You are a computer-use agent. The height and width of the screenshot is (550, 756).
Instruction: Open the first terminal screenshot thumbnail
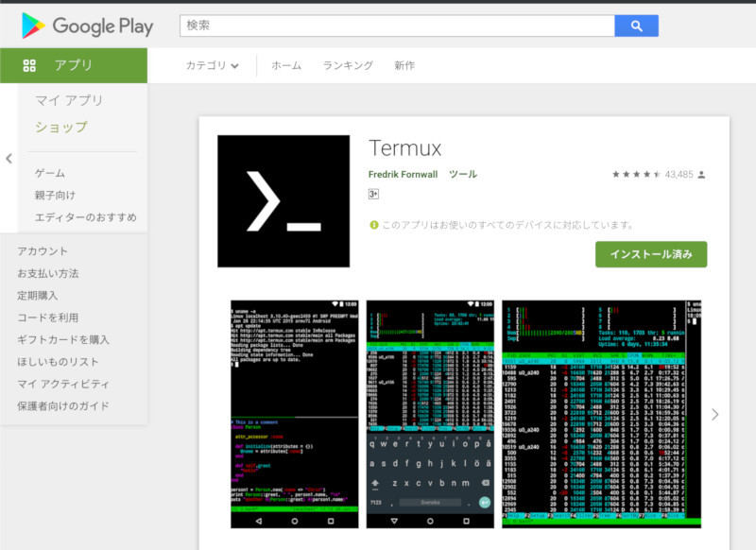coord(295,414)
